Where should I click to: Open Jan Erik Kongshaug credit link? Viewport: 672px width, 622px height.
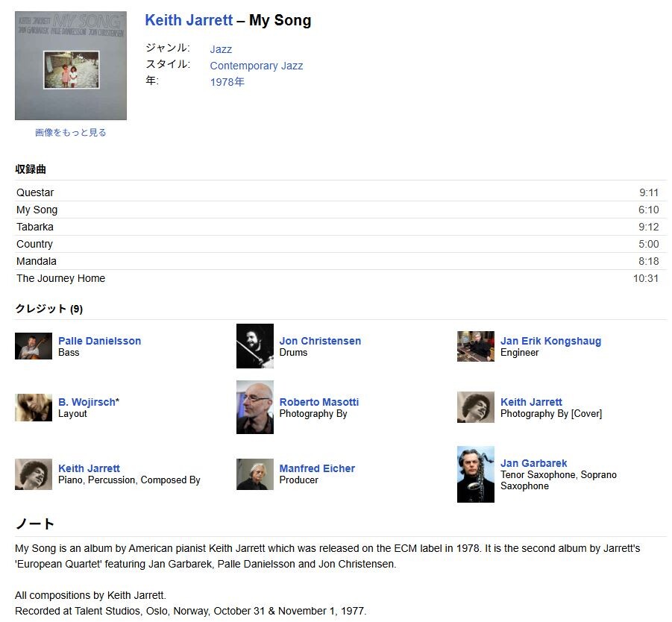(550, 341)
